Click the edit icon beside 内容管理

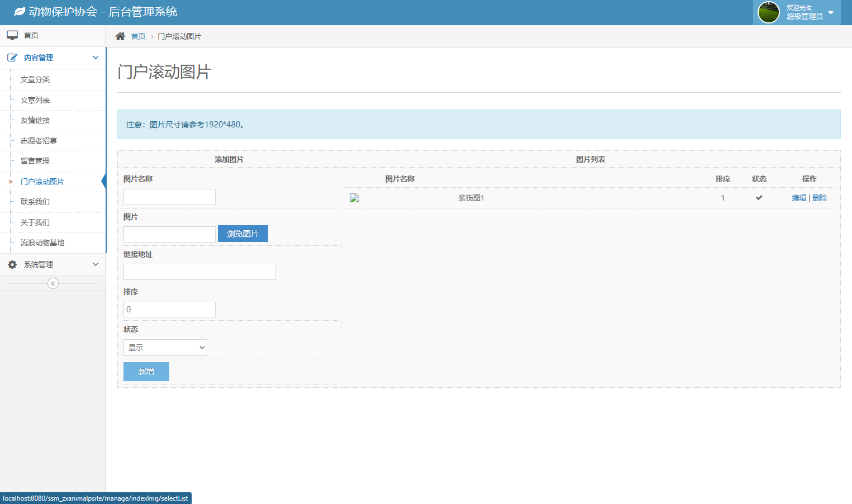click(x=12, y=58)
